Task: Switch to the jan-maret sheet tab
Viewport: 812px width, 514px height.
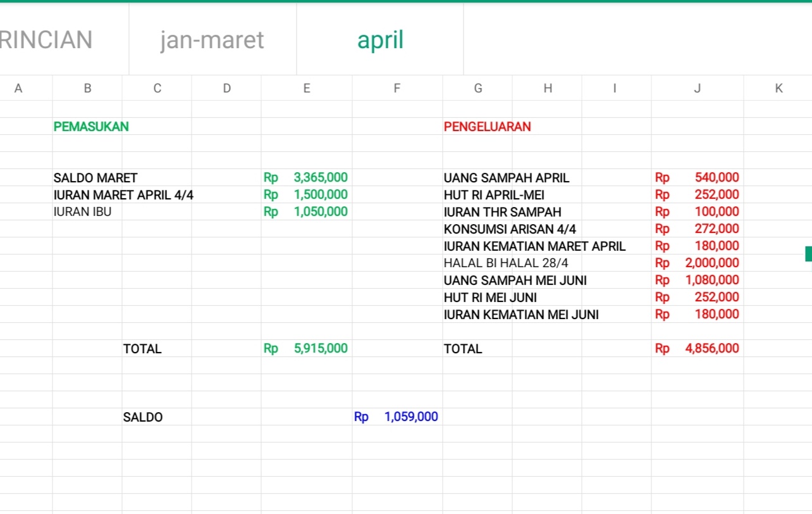Action: (x=212, y=40)
